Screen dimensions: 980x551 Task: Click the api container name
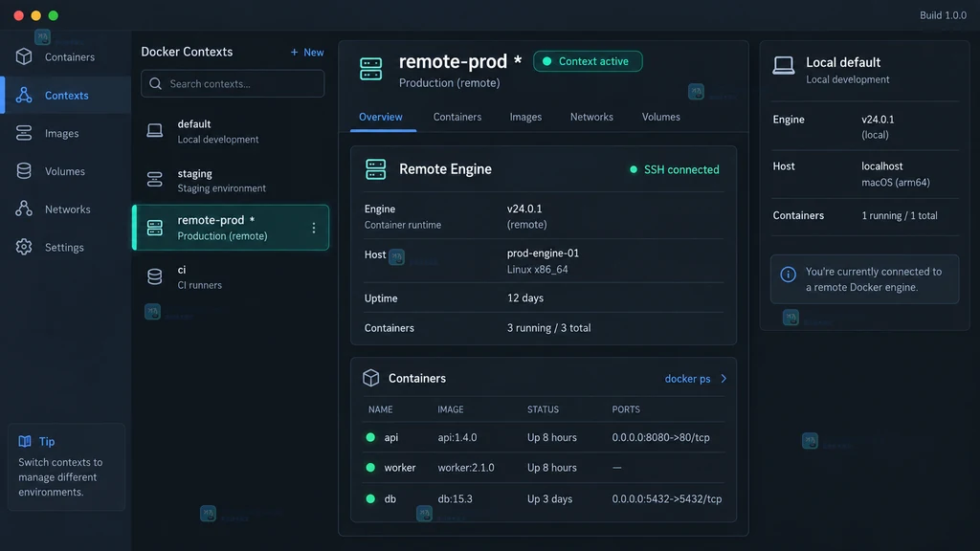(x=391, y=437)
